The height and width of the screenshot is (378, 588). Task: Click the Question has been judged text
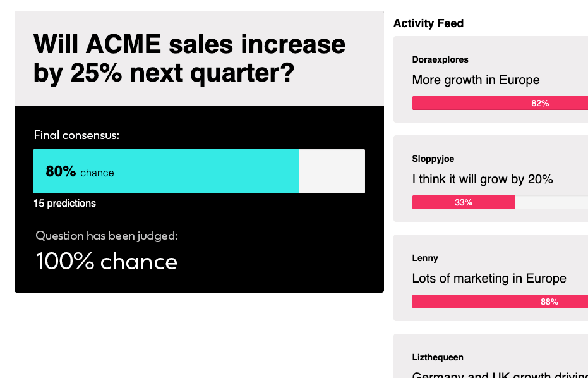point(107,236)
